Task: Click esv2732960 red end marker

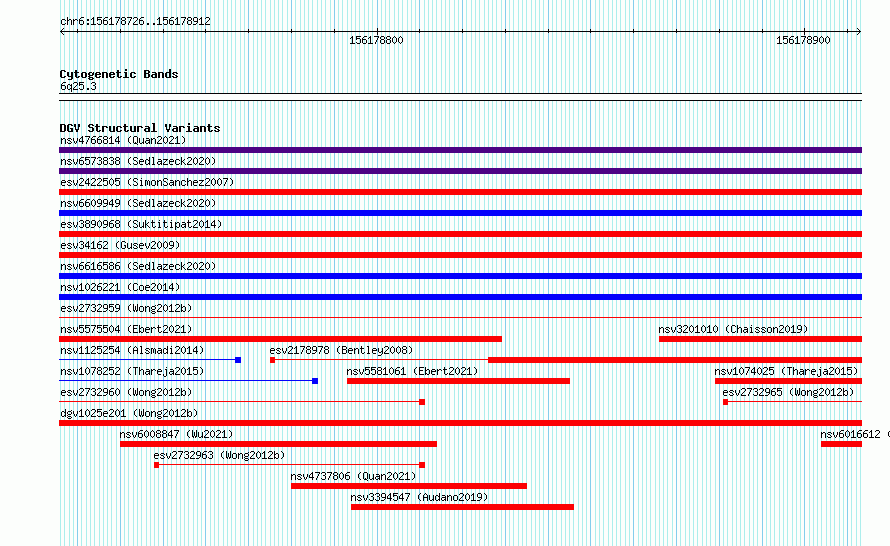Action: [422, 402]
